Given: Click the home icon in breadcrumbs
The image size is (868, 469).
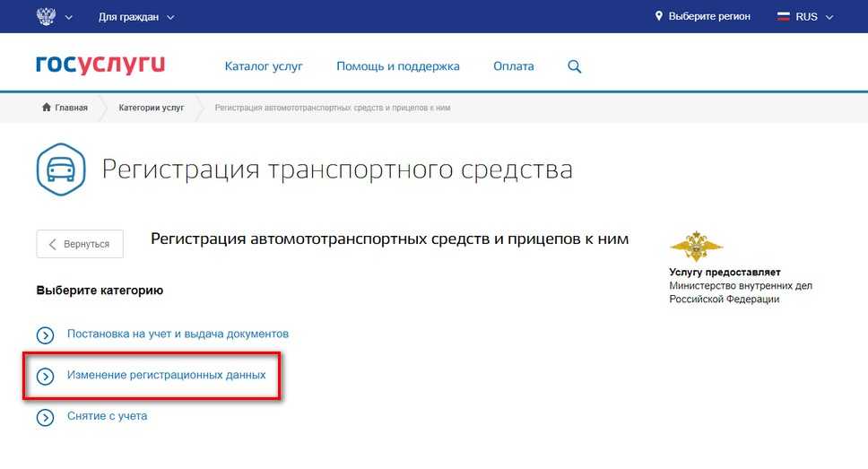Looking at the screenshot, I should pos(47,108).
